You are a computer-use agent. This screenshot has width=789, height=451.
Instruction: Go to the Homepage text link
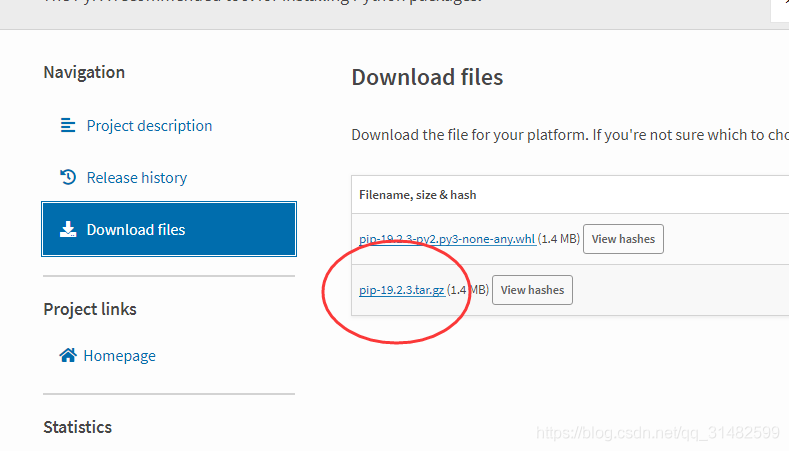[x=119, y=356]
